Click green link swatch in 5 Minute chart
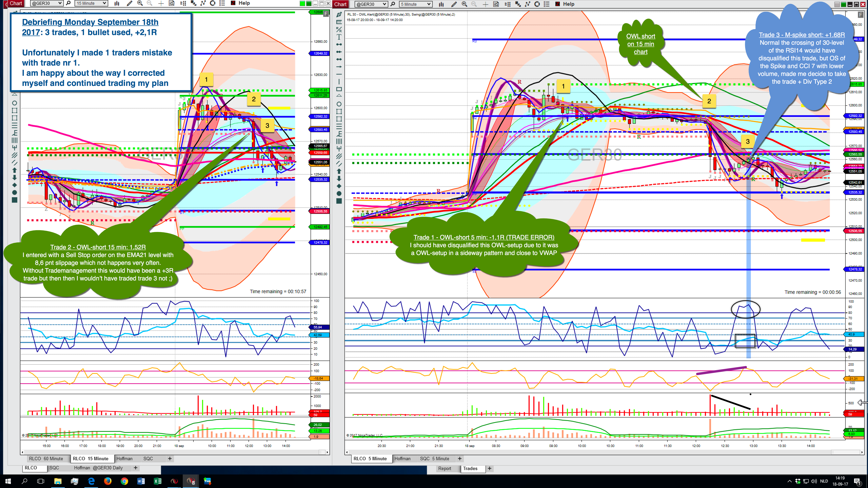This screenshot has height=488, width=868. click(843, 4)
